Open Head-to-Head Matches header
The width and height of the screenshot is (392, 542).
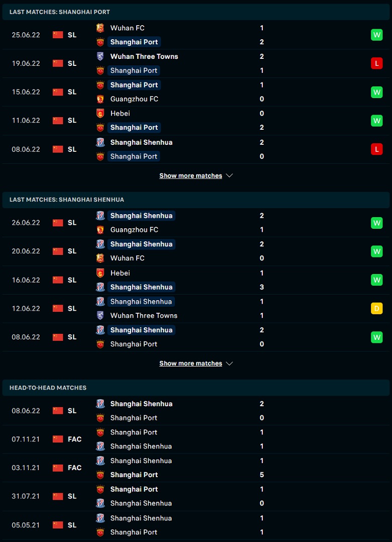48,388
